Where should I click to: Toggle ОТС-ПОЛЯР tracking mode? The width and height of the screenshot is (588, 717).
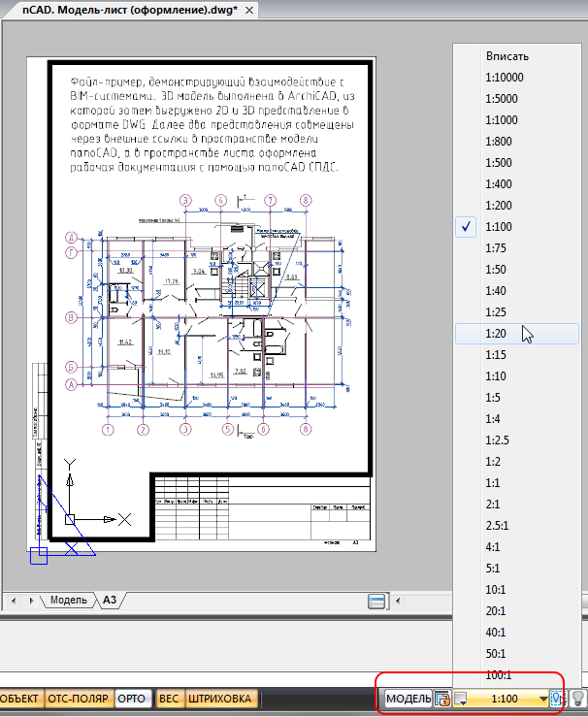tap(79, 699)
